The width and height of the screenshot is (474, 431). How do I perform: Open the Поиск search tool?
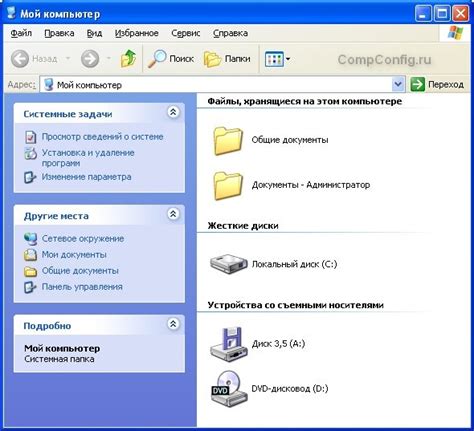171,59
